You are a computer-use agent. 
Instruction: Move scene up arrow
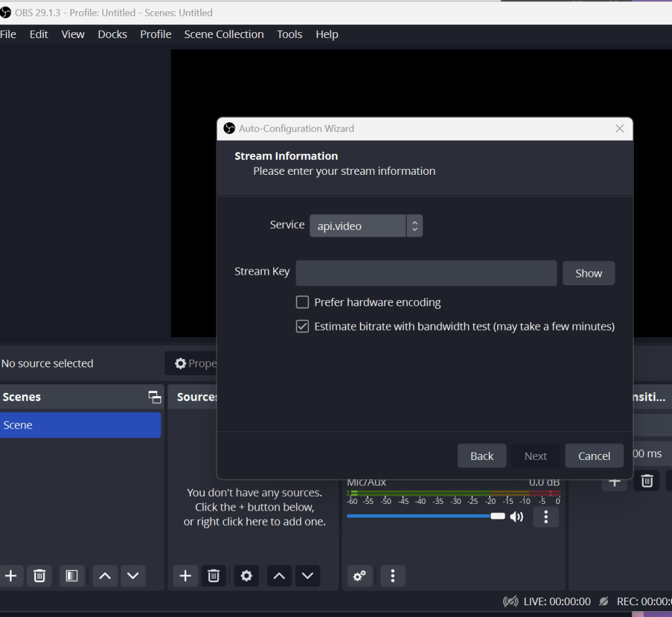[105, 576]
